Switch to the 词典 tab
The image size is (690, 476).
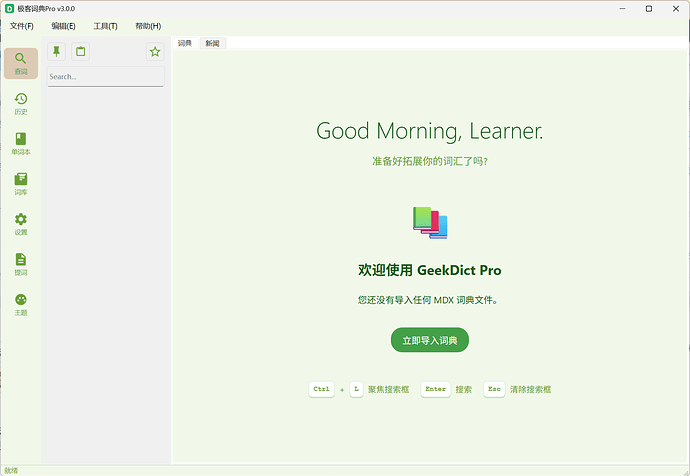185,43
